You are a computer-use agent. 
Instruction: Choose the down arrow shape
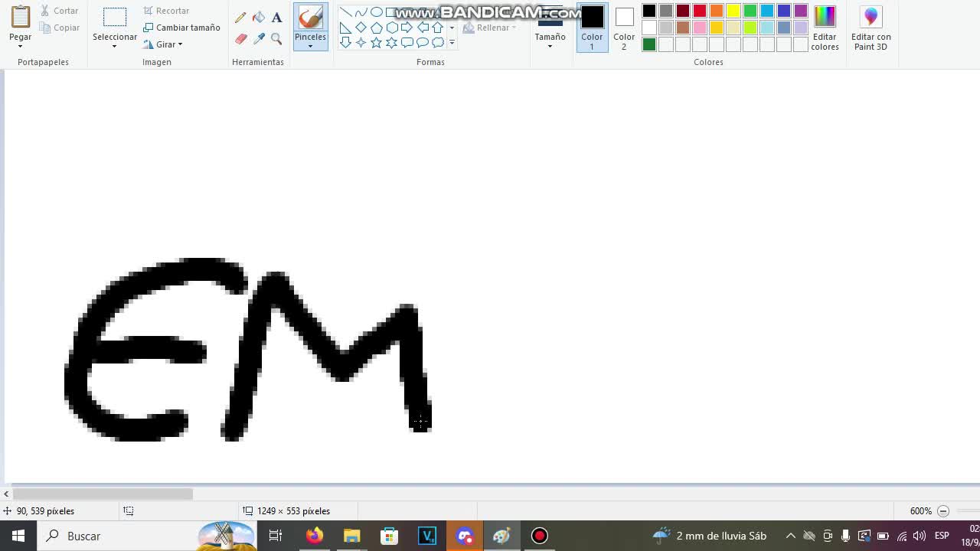point(345,43)
